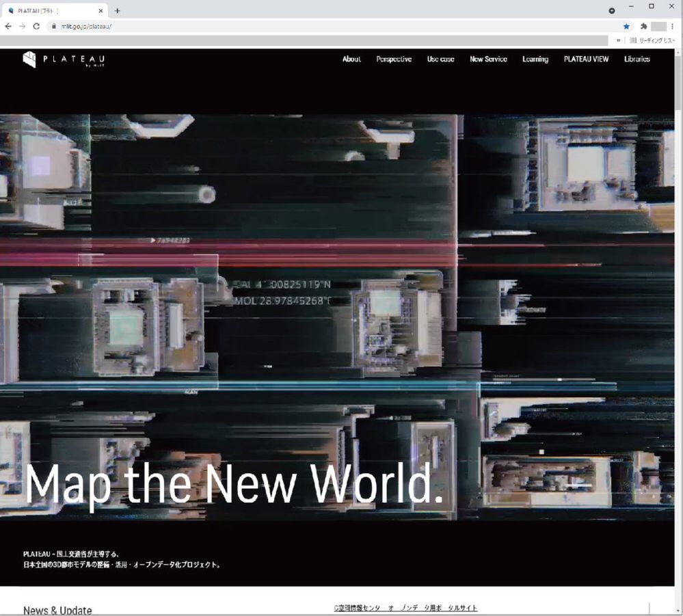
Task: Open a new tab with the plus button
Action: point(117,11)
